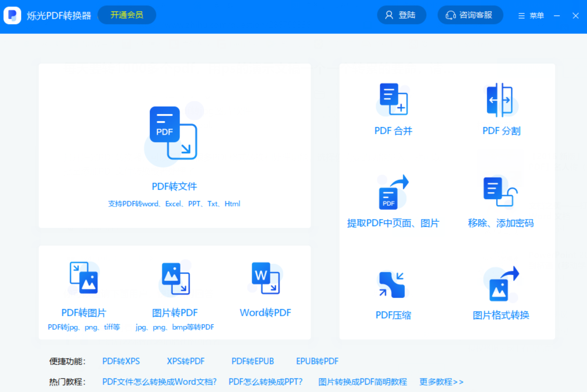
Task: Choose the 图片转PDF icon
Action: tap(175, 278)
